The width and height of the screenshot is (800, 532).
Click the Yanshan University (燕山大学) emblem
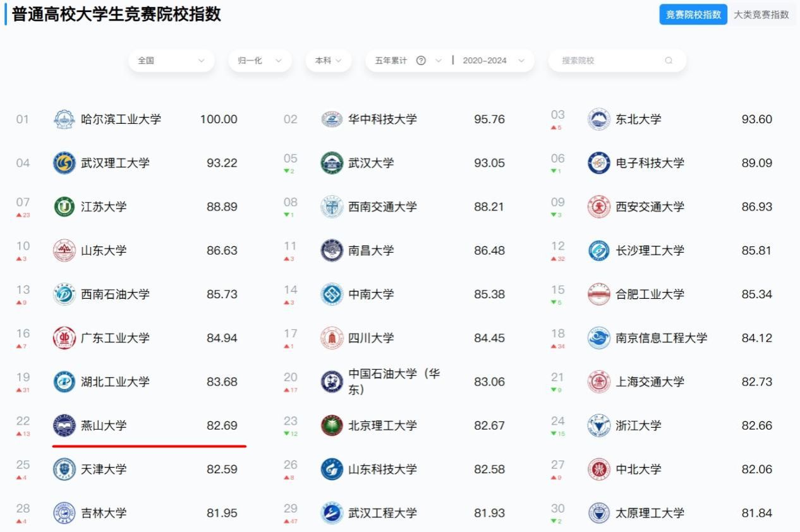tap(64, 426)
